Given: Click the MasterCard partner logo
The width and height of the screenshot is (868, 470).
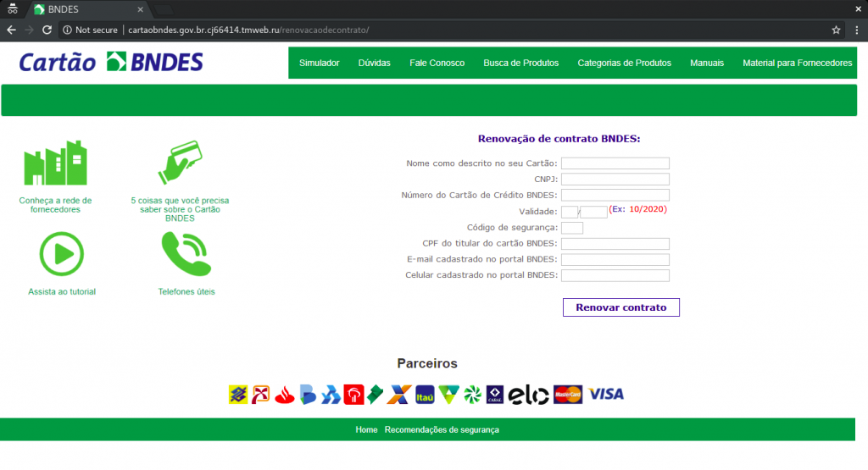Looking at the screenshot, I should [568, 395].
